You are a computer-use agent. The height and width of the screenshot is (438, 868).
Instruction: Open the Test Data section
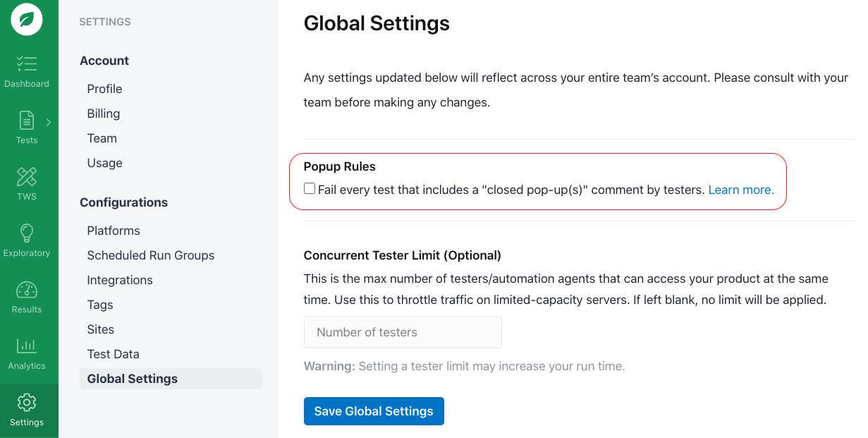[x=113, y=354]
